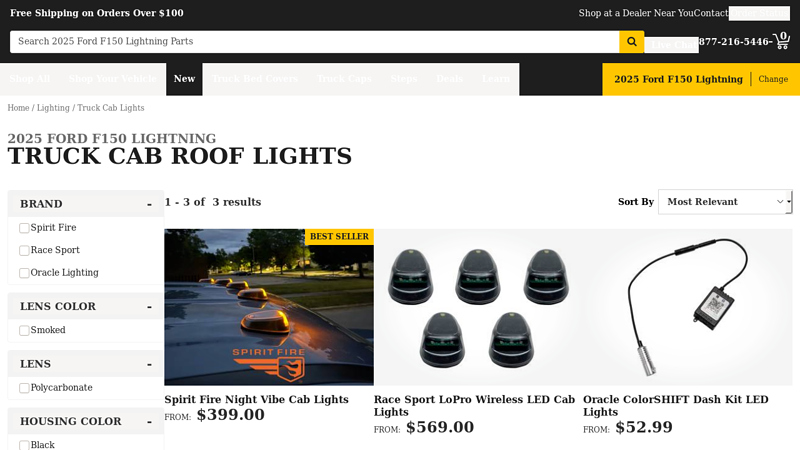Open the Race Sport LoPro lights product image
The image size is (800, 450).
tap(478, 307)
